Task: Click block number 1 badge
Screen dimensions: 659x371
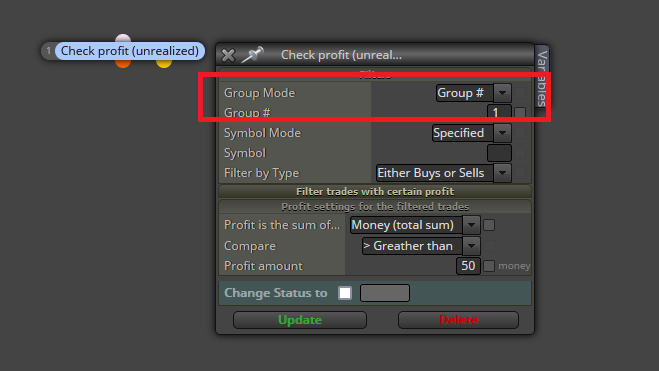Action: click(x=48, y=51)
